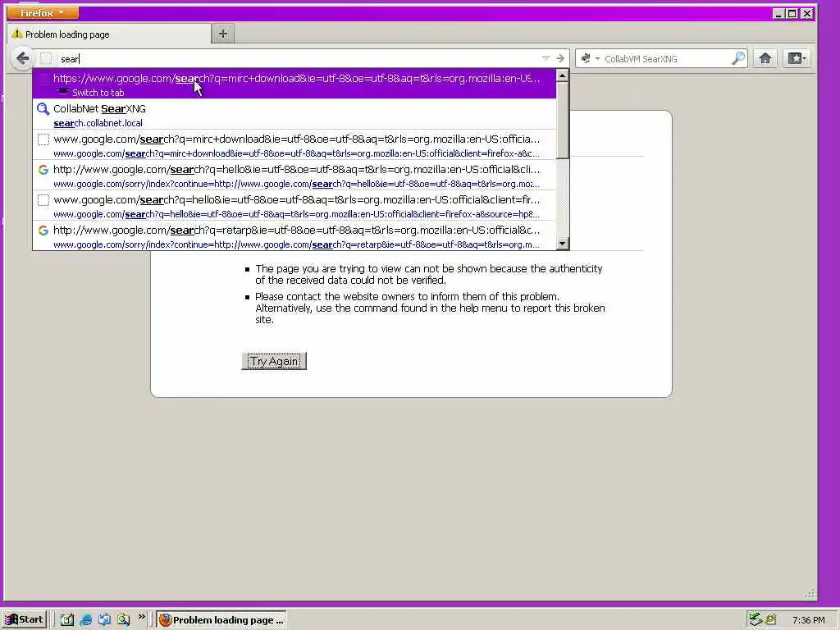840x630 pixels.
Task: Click the Try Again button
Action: point(274,361)
